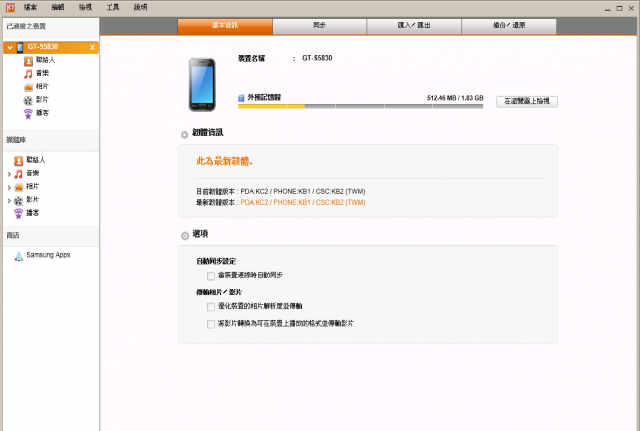Click the 512.46 MB / 1.83 GB storage text
Screen dimensions: 640x431
click(455, 98)
